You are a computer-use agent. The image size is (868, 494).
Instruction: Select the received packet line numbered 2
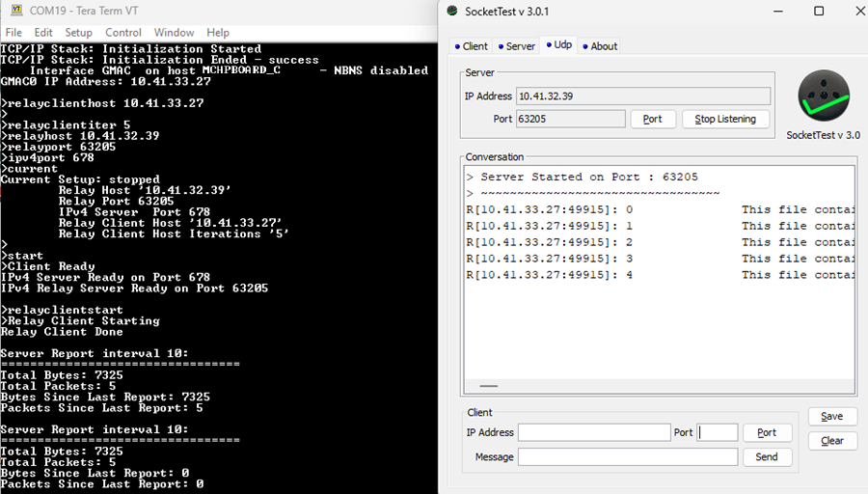point(660,242)
